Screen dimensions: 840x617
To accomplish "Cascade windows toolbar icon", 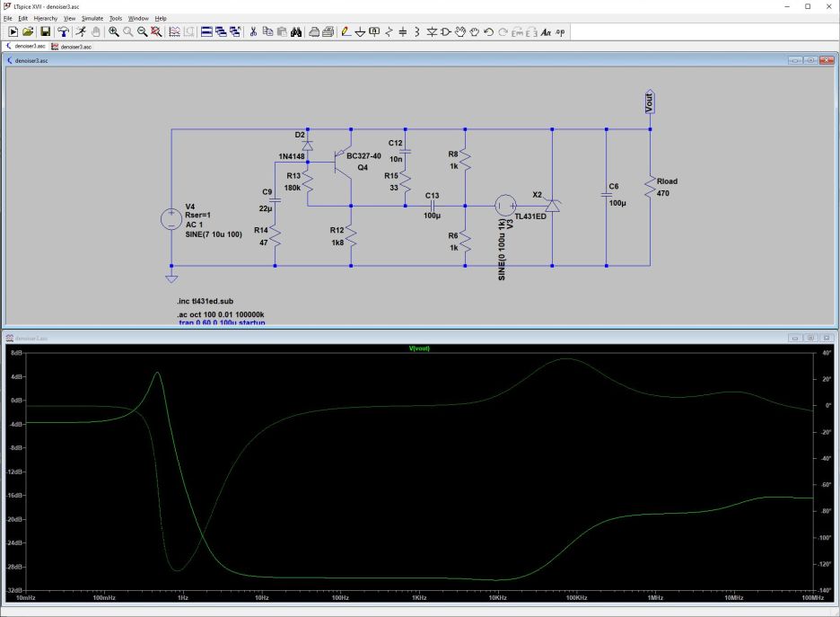I will pyautogui.click(x=221, y=32).
